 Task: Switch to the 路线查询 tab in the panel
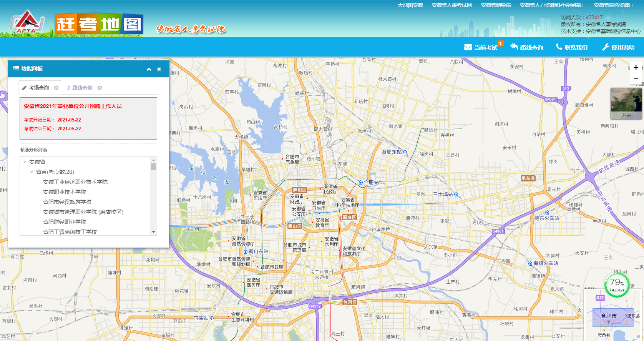point(82,88)
